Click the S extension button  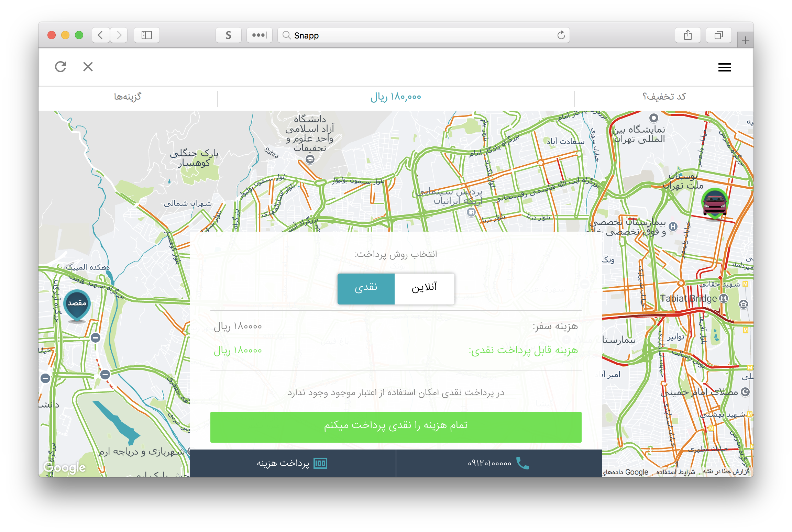tap(229, 35)
